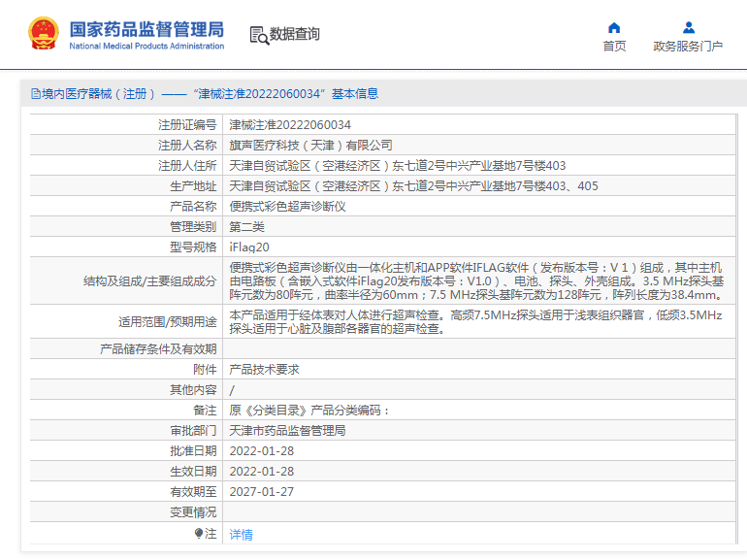747x560 pixels.
Task: Click the NMPA national emblem logo
Action: point(44,34)
